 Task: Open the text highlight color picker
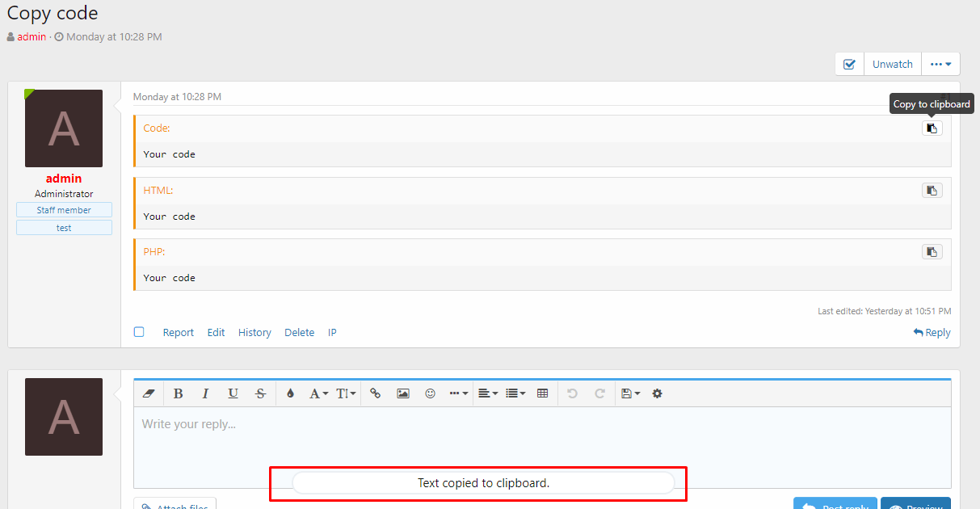pos(290,393)
